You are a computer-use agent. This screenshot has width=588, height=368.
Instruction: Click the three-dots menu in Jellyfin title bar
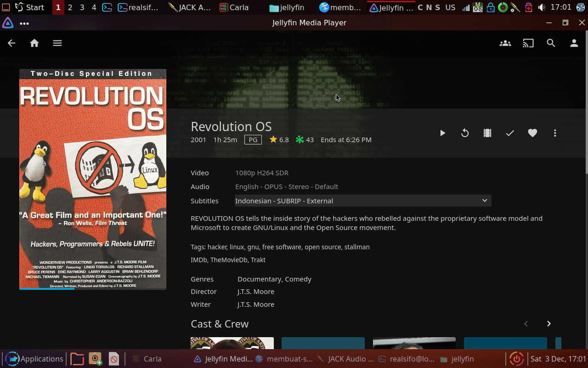(x=24, y=23)
